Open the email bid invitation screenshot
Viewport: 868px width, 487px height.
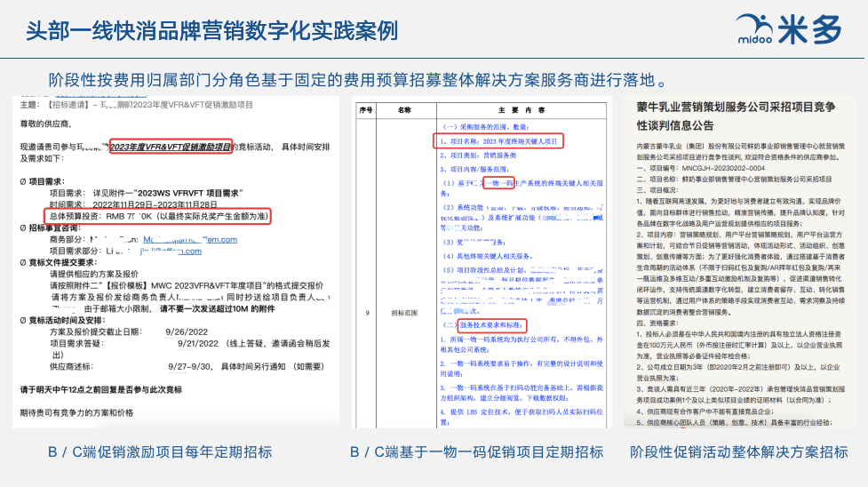point(176,261)
